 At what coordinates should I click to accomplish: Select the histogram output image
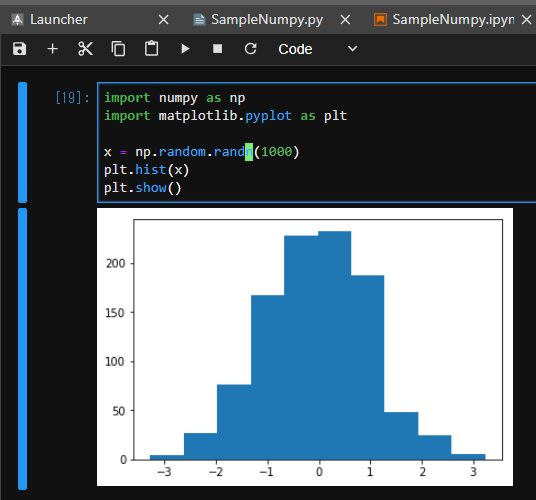tap(305, 347)
